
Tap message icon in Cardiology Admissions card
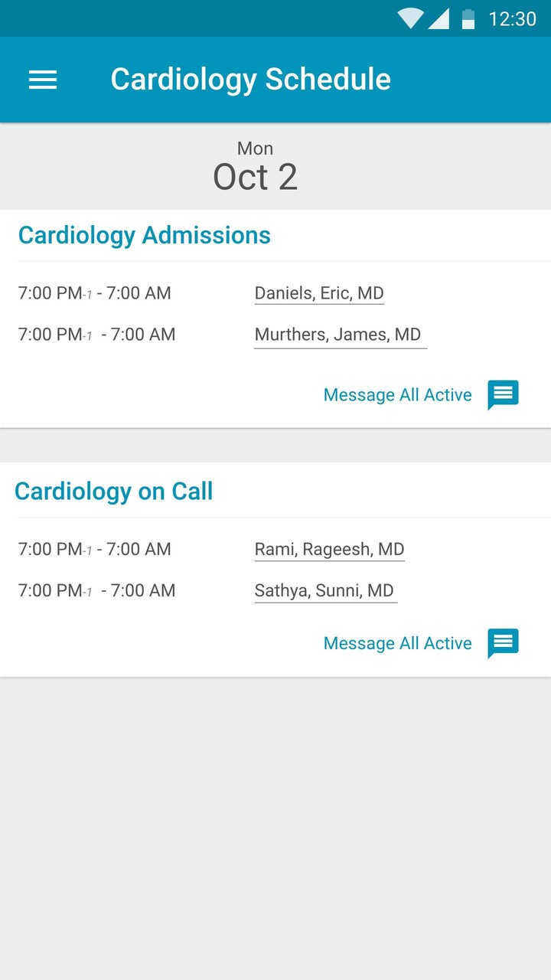[503, 394]
